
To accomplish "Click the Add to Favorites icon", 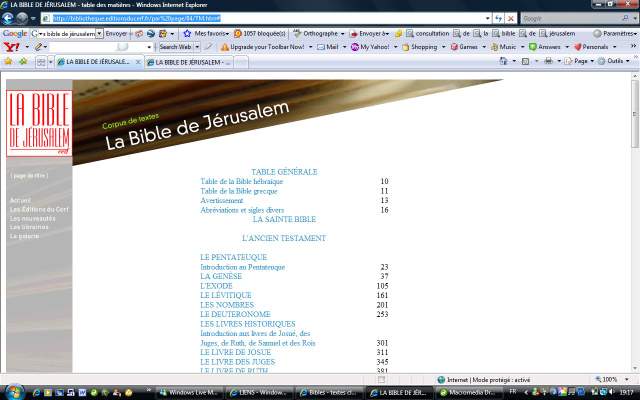I will click(23, 62).
